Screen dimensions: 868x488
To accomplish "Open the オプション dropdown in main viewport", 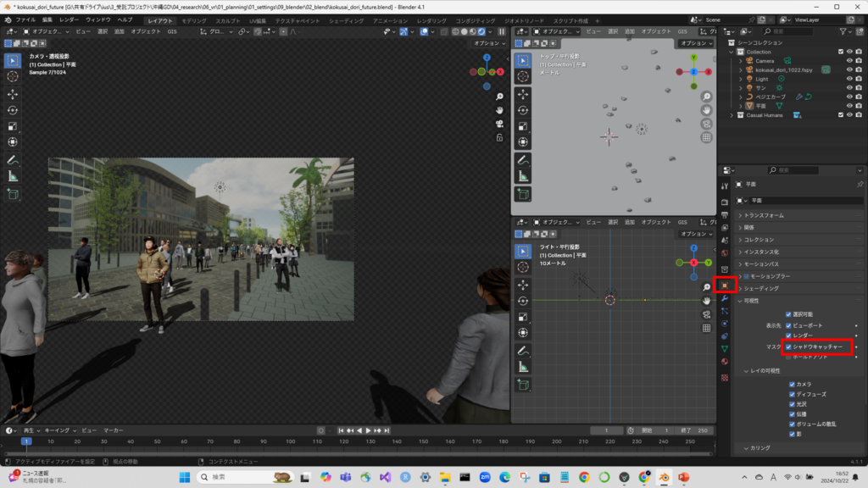I will (x=487, y=43).
